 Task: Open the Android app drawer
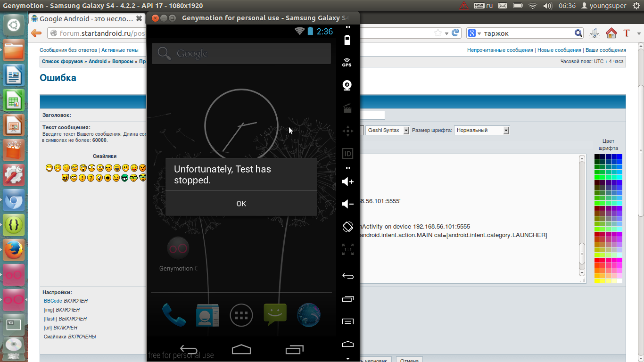[x=241, y=315]
